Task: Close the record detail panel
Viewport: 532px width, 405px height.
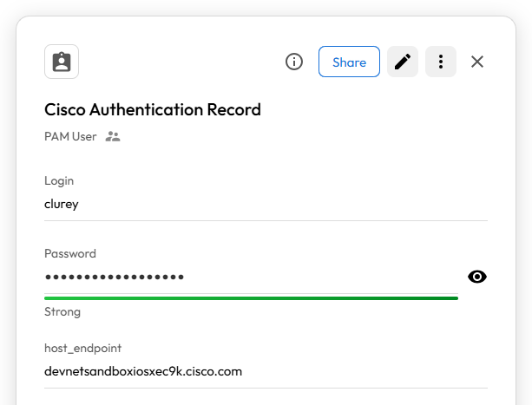Action: [477, 62]
